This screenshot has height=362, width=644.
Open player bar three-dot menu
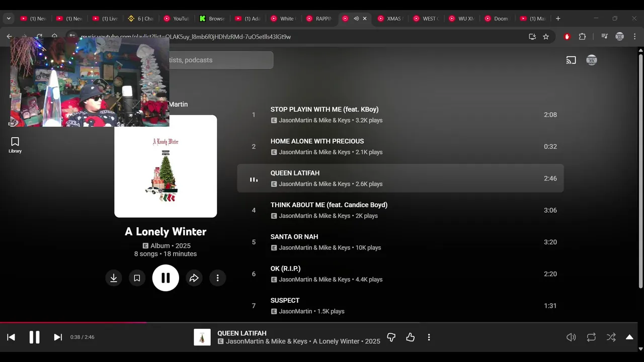(x=429, y=337)
